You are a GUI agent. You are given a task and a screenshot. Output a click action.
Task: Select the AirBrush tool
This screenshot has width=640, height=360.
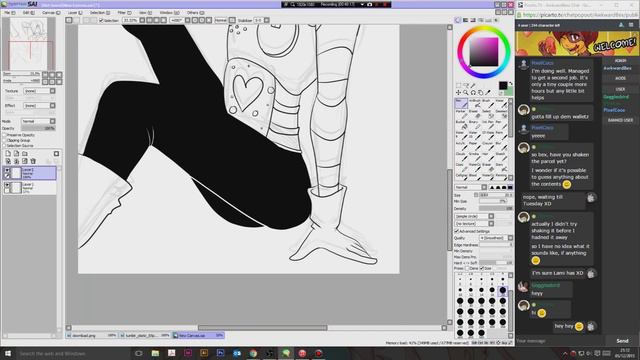click(x=474, y=103)
